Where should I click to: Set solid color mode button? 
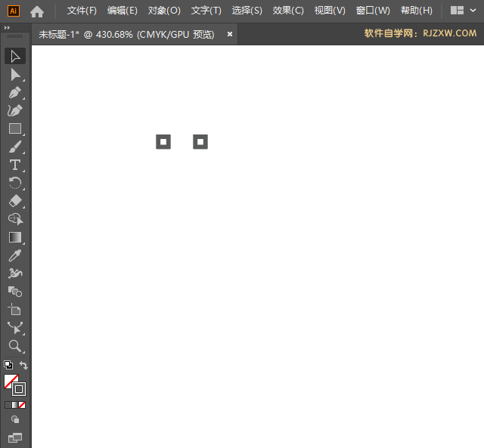[x=8, y=405]
